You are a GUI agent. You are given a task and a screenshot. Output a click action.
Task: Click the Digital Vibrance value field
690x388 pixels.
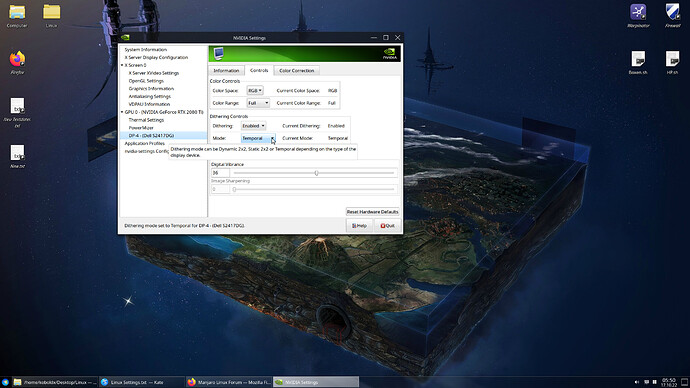[x=220, y=173]
